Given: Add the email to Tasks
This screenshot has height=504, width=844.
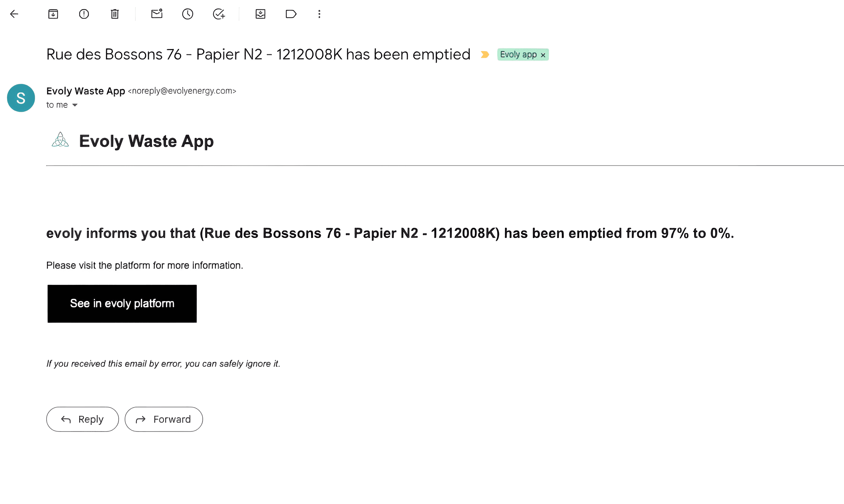Looking at the screenshot, I should 219,14.
